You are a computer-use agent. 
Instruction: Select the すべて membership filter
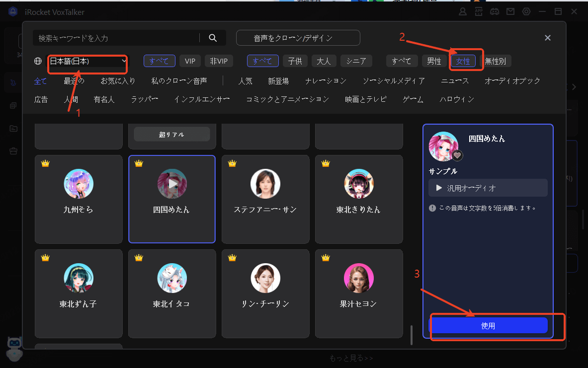click(160, 61)
